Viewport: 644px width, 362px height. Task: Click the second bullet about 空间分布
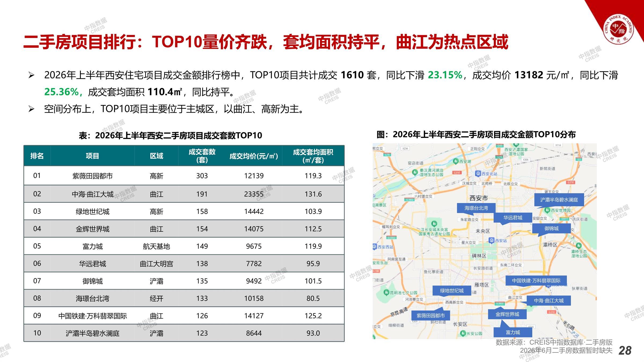pyautogui.click(x=174, y=109)
